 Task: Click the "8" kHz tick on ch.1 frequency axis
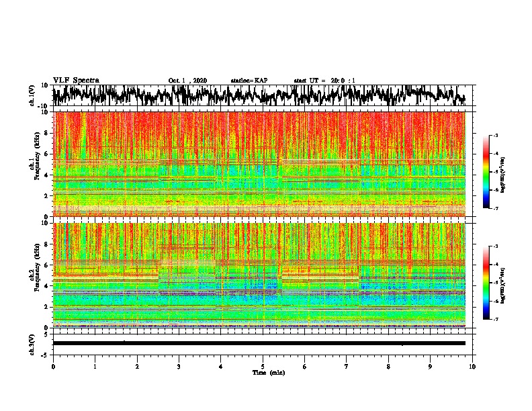point(46,133)
